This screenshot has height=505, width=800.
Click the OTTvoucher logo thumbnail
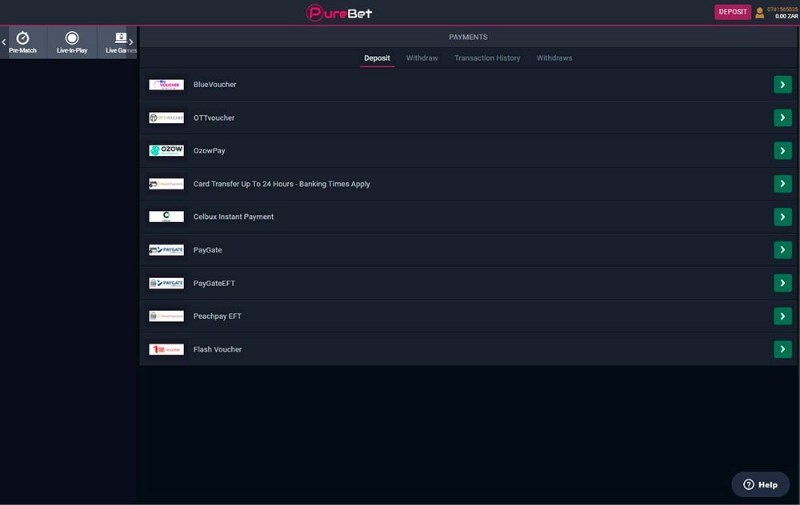[166, 118]
